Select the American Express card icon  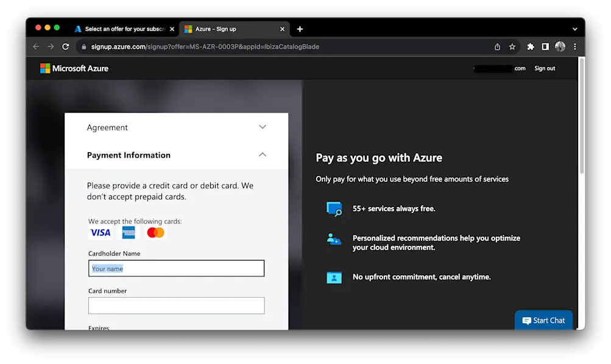tap(128, 232)
